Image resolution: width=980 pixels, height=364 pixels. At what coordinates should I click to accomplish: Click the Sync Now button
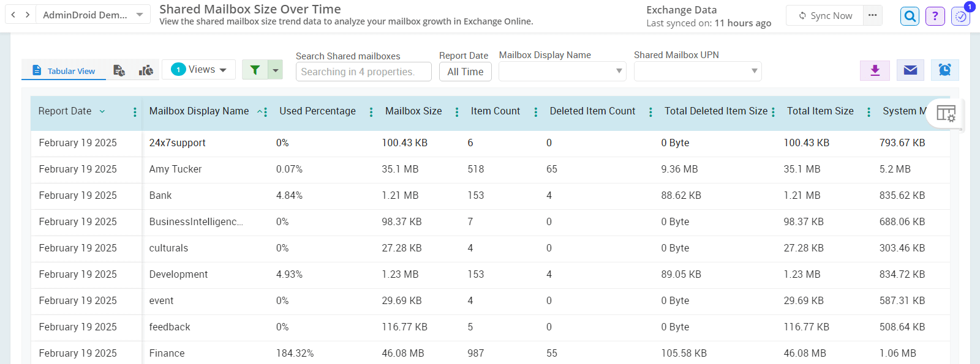(824, 16)
